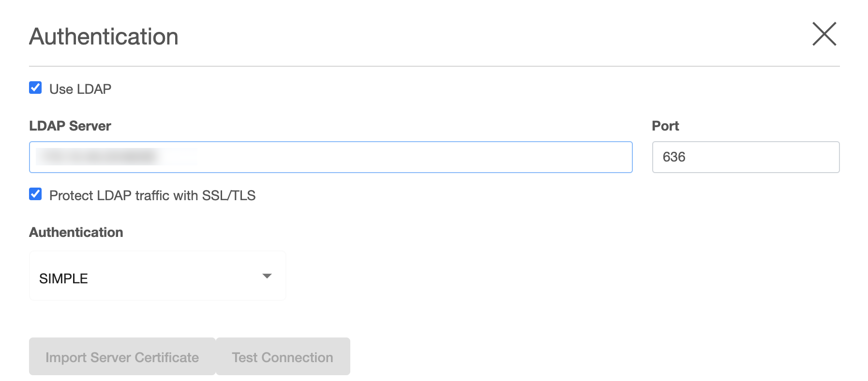868x381 pixels.
Task: Click inside the Port field
Action: [x=746, y=157]
